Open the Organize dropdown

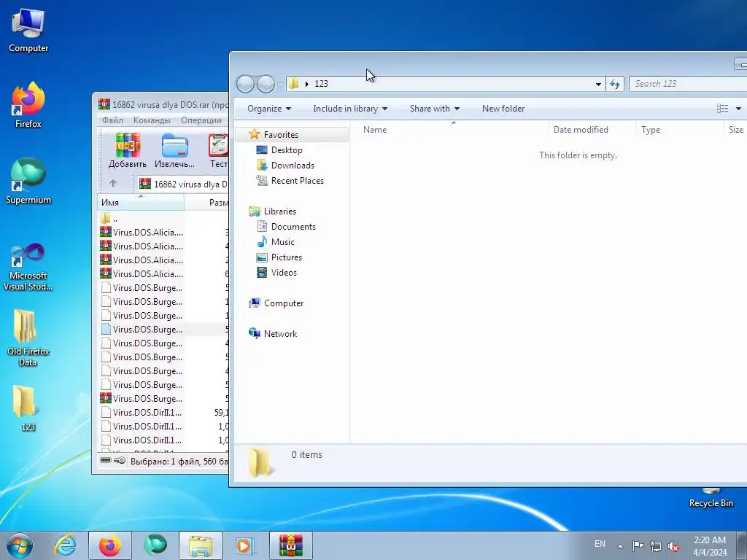click(269, 109)
